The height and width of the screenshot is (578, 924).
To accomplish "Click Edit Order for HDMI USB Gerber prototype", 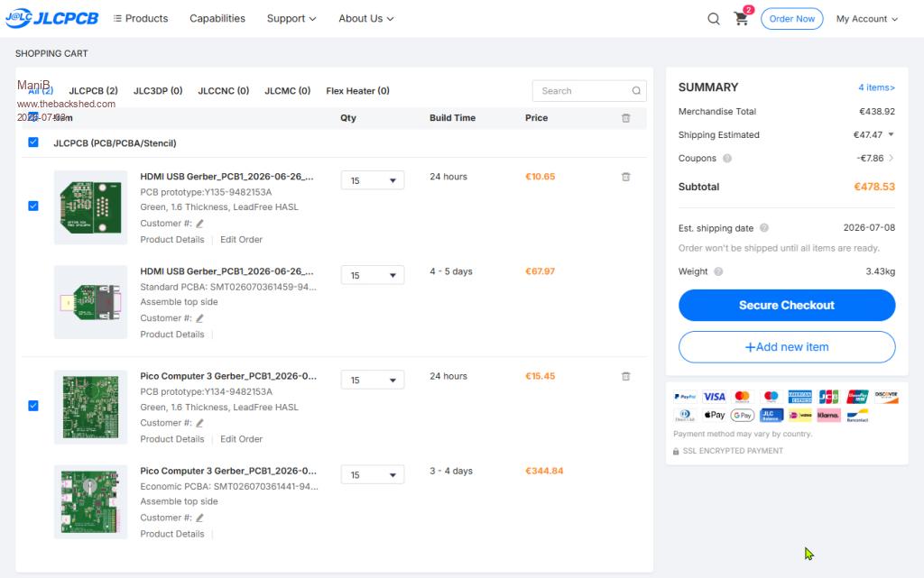I will point(241,240).
